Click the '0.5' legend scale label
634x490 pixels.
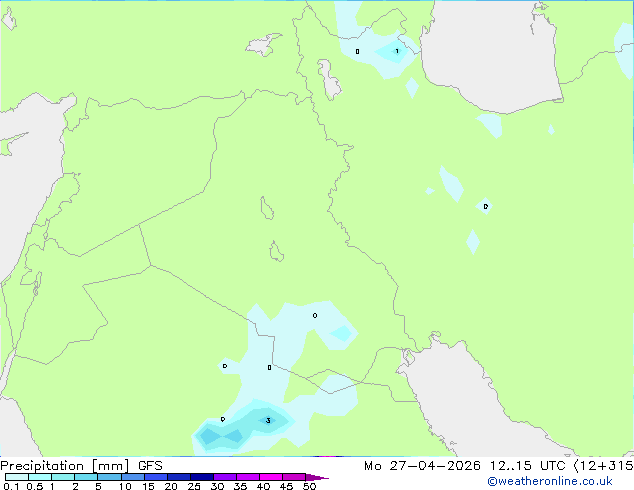click(x=35, y=486)
